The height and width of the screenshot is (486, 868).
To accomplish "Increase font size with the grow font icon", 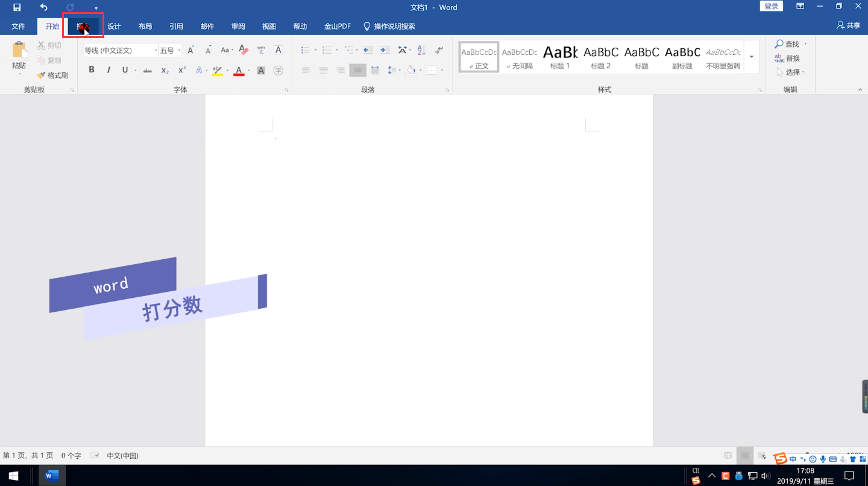I will click(190, 51).
